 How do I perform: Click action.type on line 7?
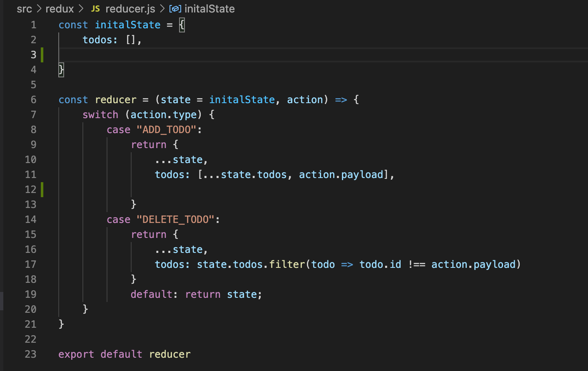point(163,115)
